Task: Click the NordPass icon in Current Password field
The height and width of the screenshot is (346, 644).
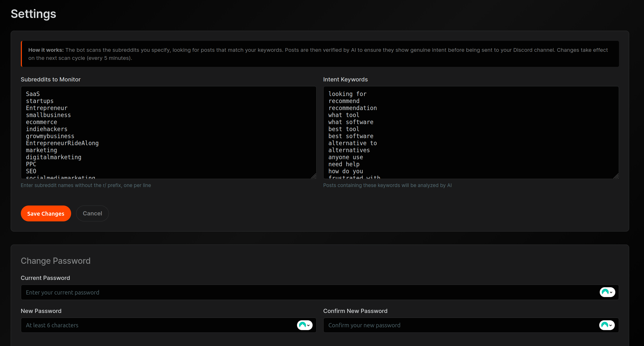Action: tap(606, 292)
